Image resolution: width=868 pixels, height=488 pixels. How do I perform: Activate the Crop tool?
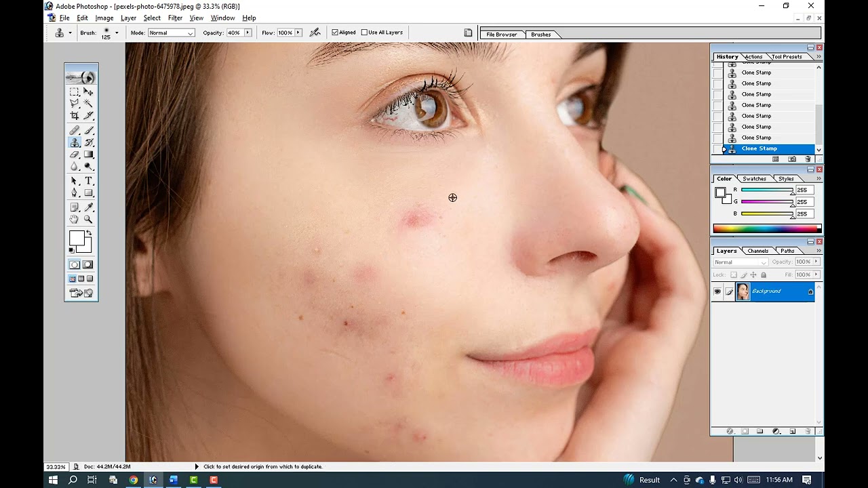click(x=75, y=116)
